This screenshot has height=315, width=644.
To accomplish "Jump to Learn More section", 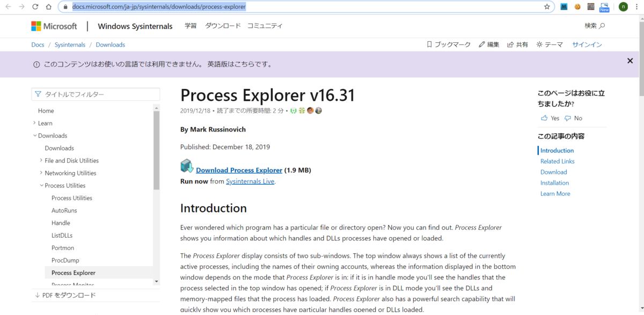I will [555, 194].
